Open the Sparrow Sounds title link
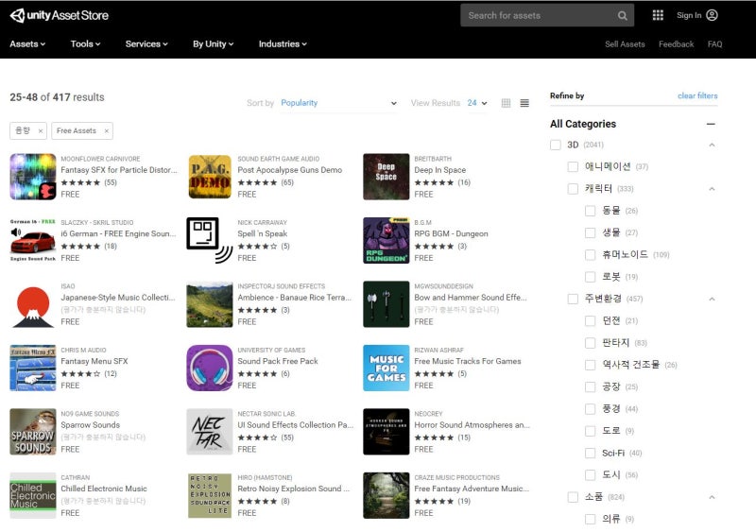Screen dimensions: 756x532 click(x=90, y=425)
